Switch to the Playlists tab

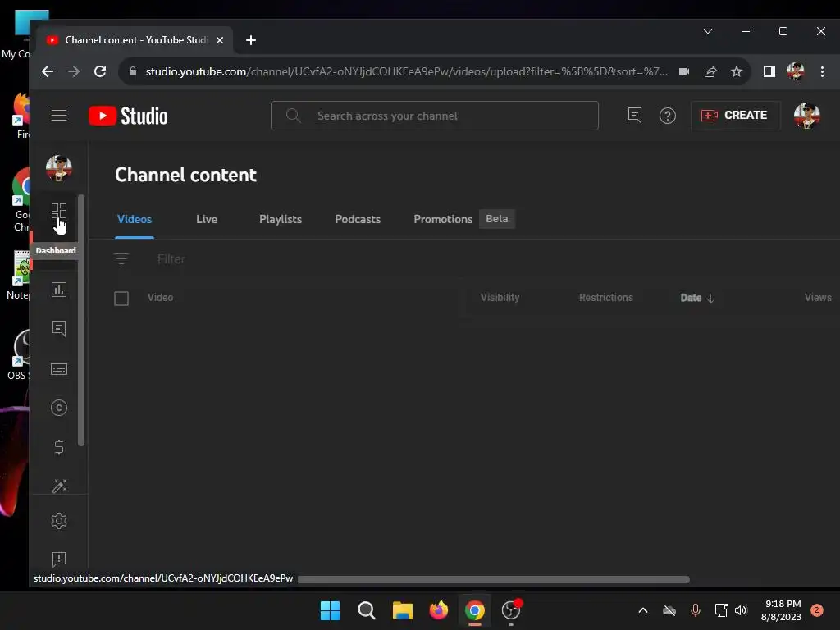[281, 219]
